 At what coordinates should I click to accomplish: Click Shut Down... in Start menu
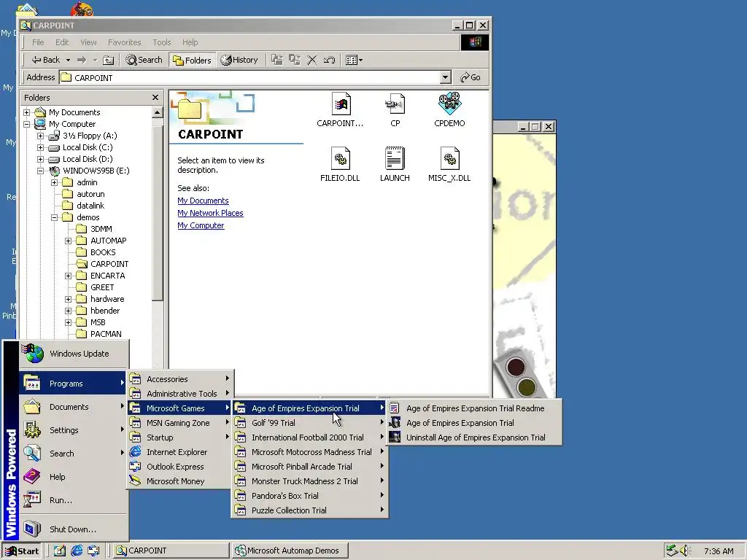(74, 529)
